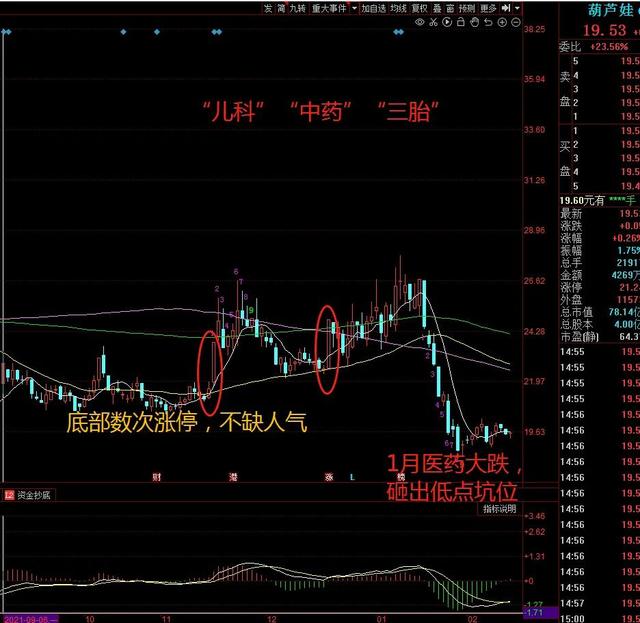
Task: Activate the hand pan tool
Action: click(x=475, y=22)
